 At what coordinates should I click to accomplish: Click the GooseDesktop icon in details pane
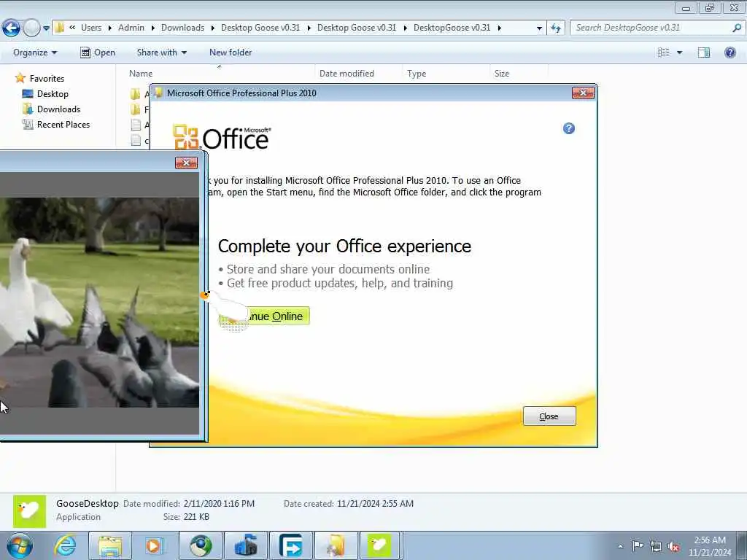point(29,512)
